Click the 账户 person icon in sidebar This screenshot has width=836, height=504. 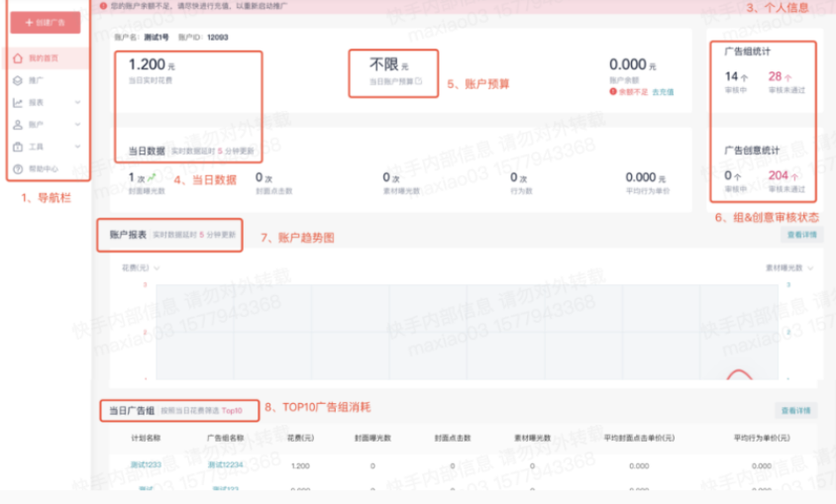[x=18, y=125]
